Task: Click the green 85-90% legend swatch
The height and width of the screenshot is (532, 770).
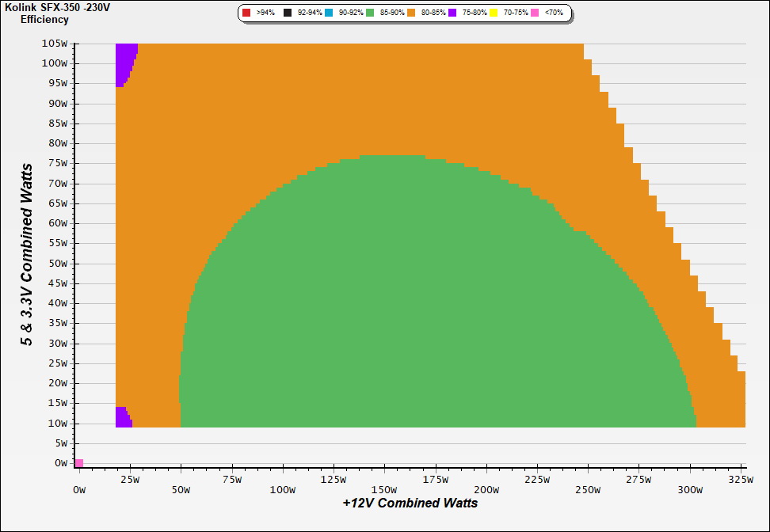Action: click(x=370, y=13)
